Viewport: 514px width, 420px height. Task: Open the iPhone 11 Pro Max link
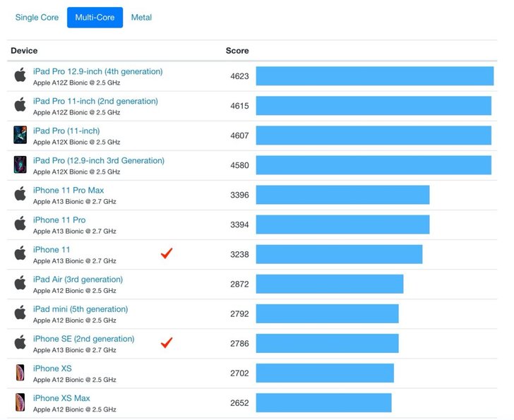pyautogui.click(x=68, y=191)
